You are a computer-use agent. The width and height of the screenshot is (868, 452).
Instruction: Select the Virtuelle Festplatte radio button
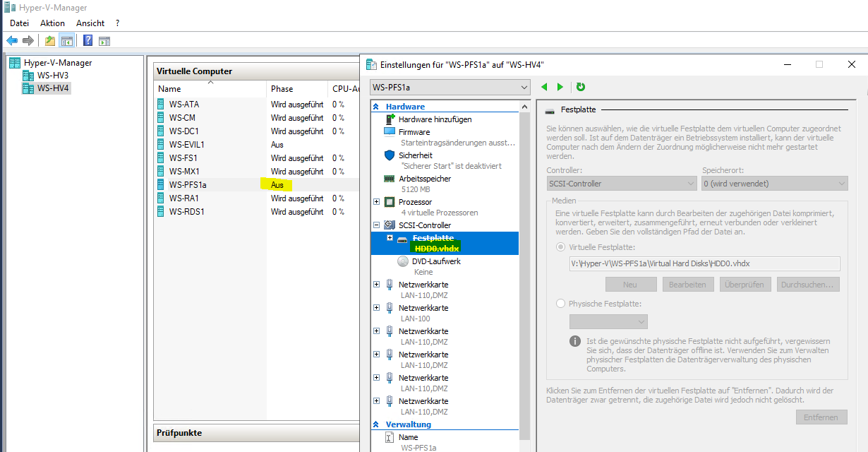(561, 247)
